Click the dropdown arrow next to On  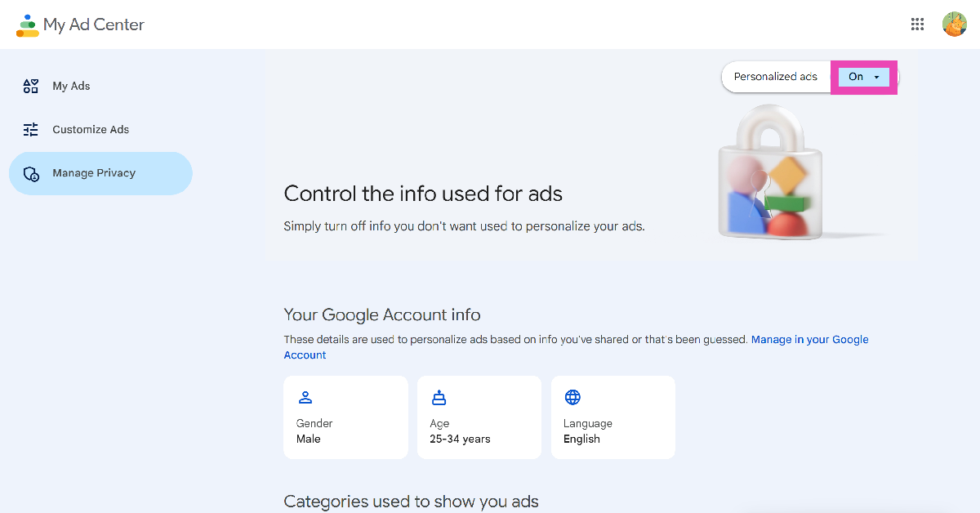tap(876, 77)
